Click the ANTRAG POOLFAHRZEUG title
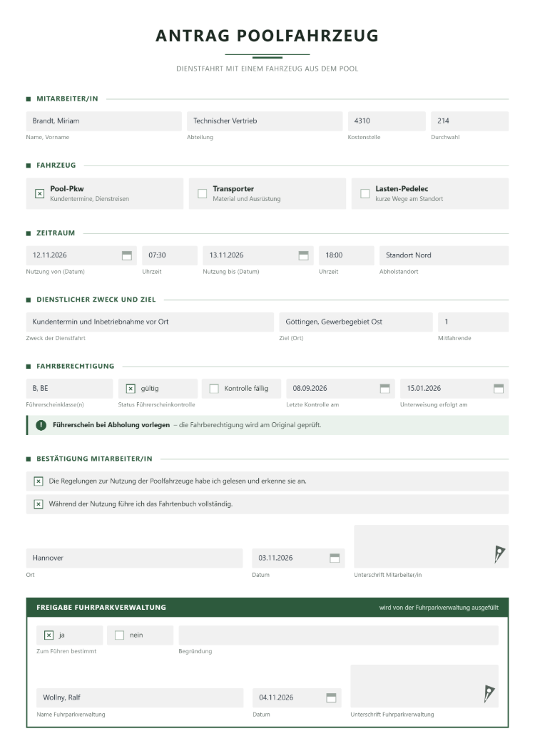535x756 pixels. (x=267, y=36)
